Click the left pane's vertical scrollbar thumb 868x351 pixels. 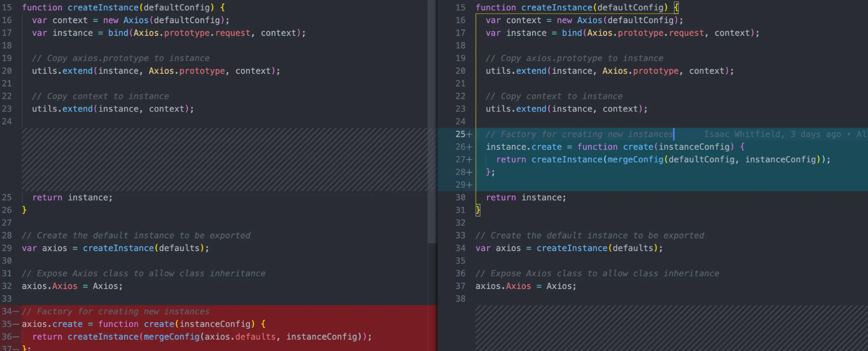(x=432, y=122)
